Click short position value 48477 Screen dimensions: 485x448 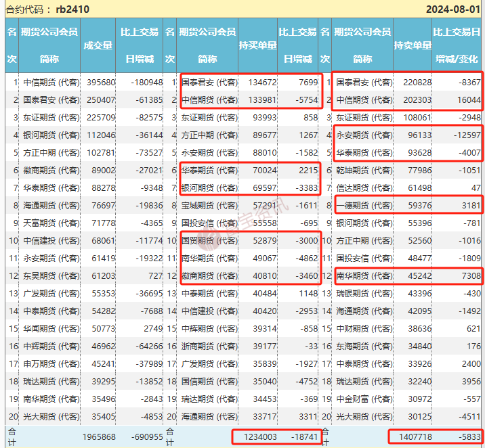(x=420, y=259)
